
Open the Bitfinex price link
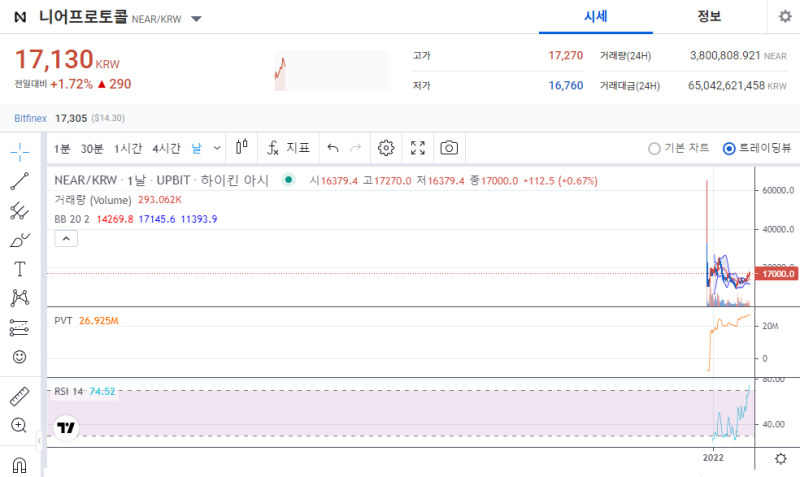click(30, 118)
